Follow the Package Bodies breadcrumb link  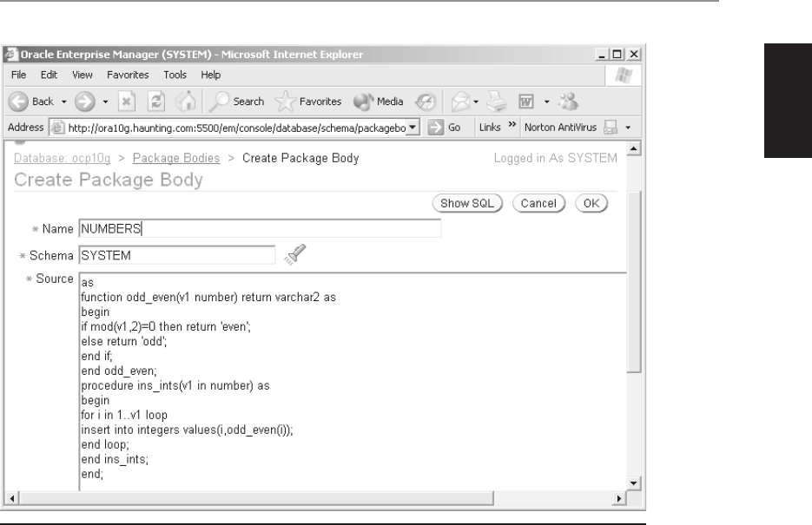click(x=176, y=158)
